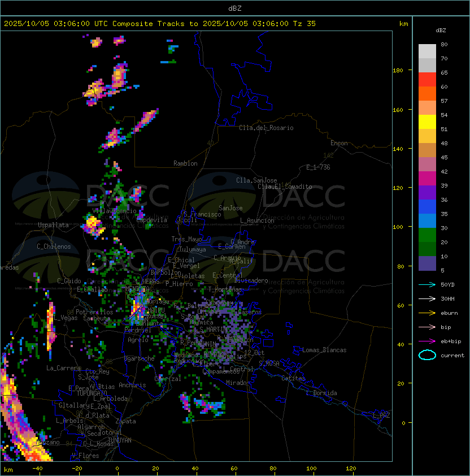470x476 pixels.
Task: Click the 'TUNUYAN' map label
Action: [x=120, y=440]
